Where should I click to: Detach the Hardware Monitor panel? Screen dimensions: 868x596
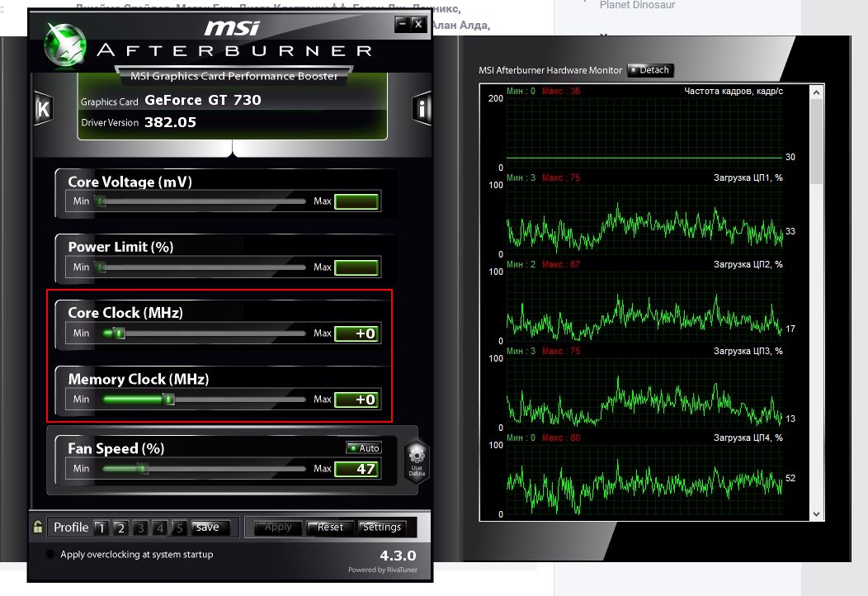point(650,70)
